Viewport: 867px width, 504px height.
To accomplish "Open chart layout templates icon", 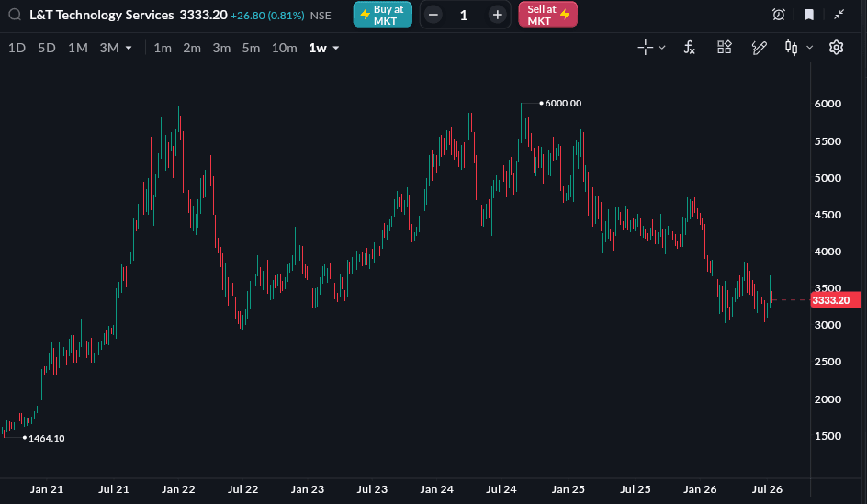I will pyautogui.click(x=725, y=48).
